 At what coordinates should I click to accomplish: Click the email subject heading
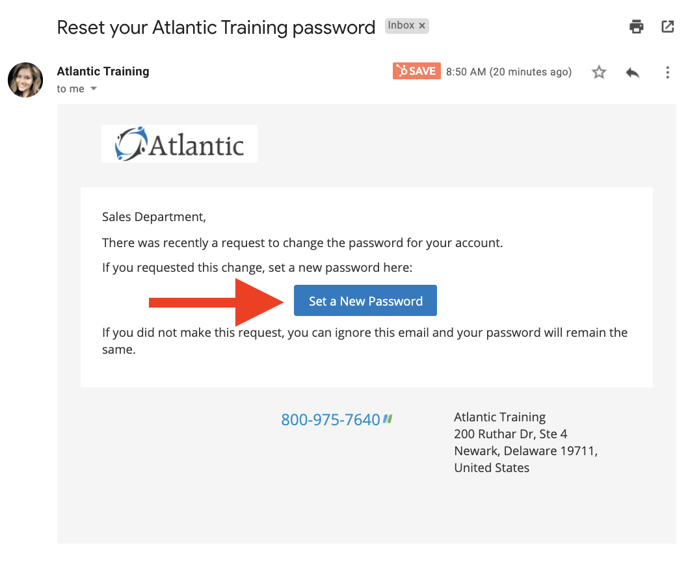[x=216, y=27]
